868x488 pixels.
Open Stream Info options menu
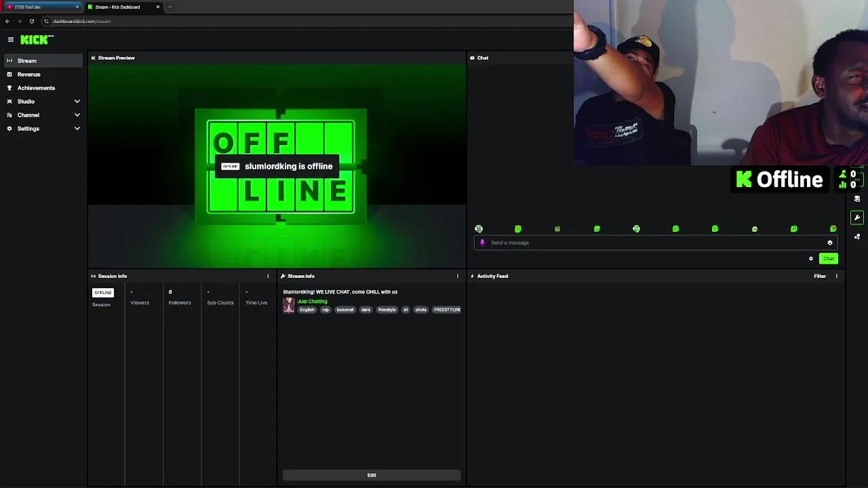tap(458, 276)
